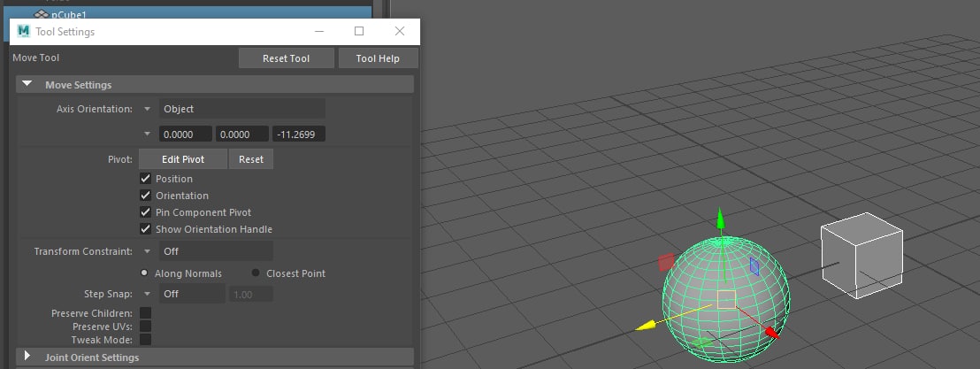Click the Edit Pivot button

click(183, 159)
